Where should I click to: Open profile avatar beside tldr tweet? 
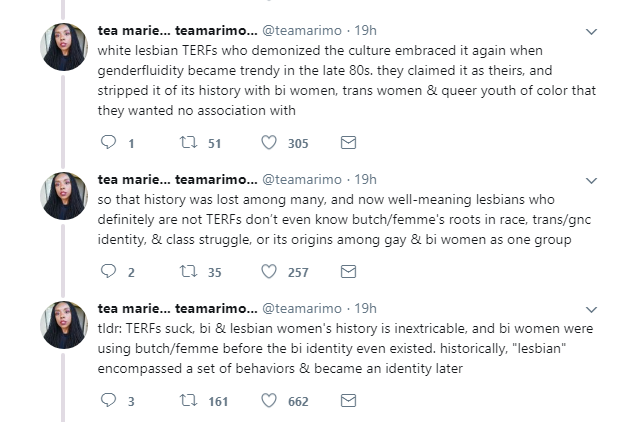pos(65,326)
